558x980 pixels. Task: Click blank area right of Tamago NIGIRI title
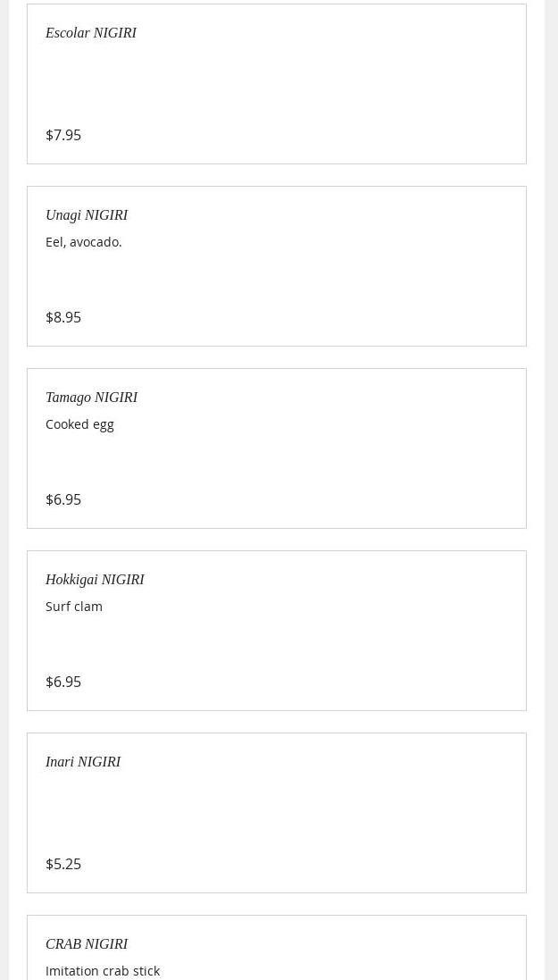point(339,398)
